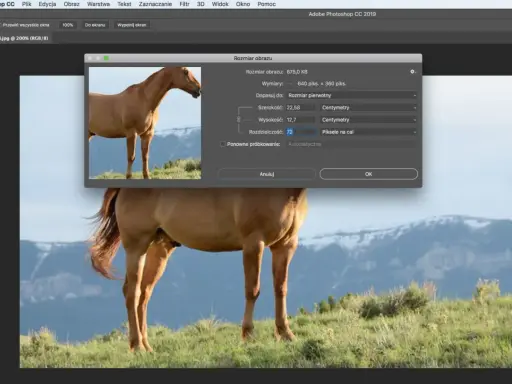The image size is (512, 384).
Task: Click the Do ekranu button
Action: [95, 25]
